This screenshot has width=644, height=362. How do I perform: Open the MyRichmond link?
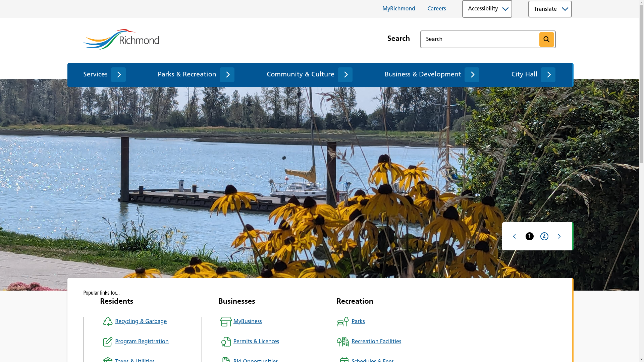[x=398, y=9]
